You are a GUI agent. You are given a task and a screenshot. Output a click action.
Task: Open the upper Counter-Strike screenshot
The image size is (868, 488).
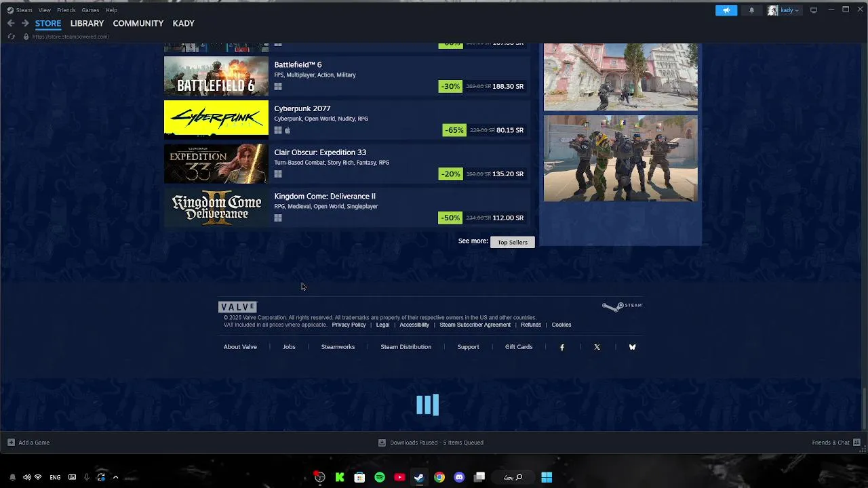620,76
